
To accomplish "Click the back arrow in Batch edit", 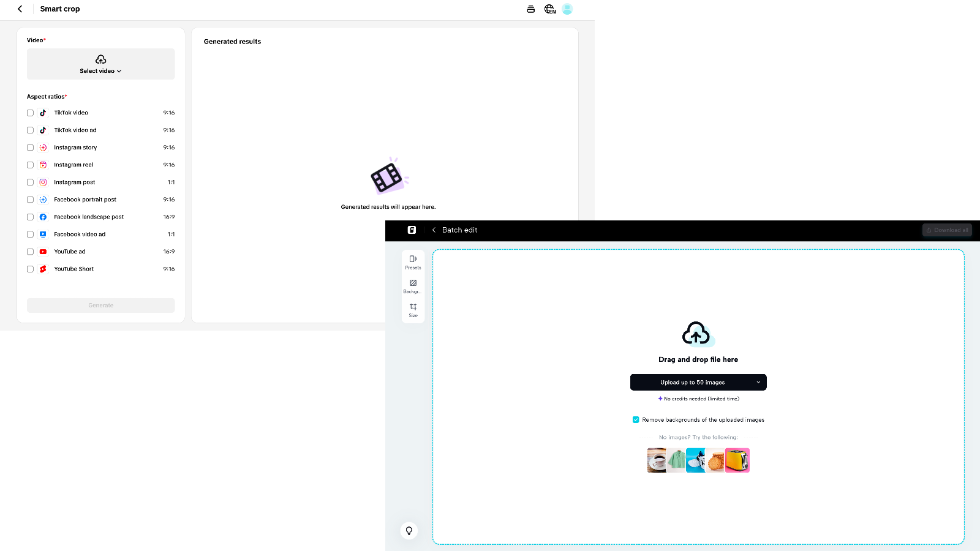I will (434, 230).
